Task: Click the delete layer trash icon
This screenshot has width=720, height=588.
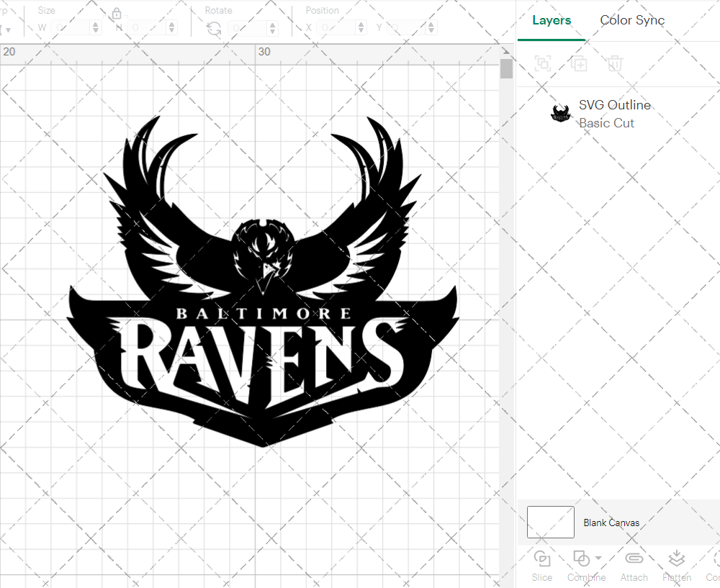Action: pos(613,64)
